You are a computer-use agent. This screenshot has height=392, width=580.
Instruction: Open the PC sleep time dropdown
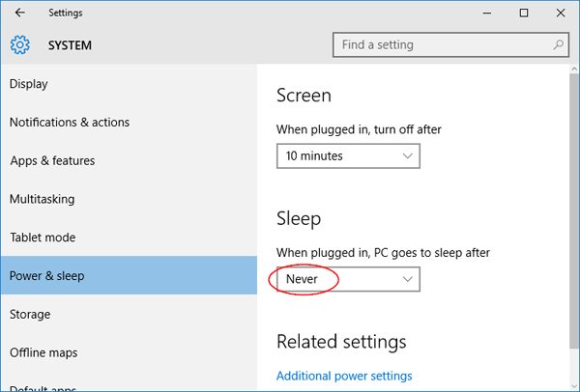point(347,279)
